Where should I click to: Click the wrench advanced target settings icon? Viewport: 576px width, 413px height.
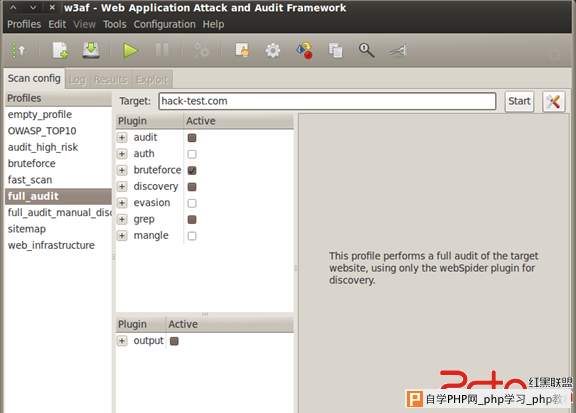553,101
